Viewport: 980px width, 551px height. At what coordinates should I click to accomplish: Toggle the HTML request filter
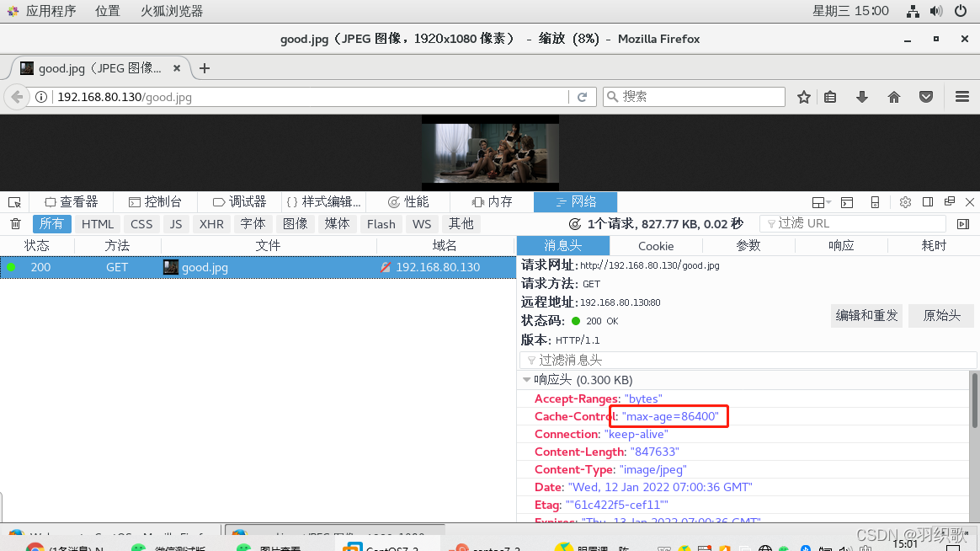coord(98,224)
